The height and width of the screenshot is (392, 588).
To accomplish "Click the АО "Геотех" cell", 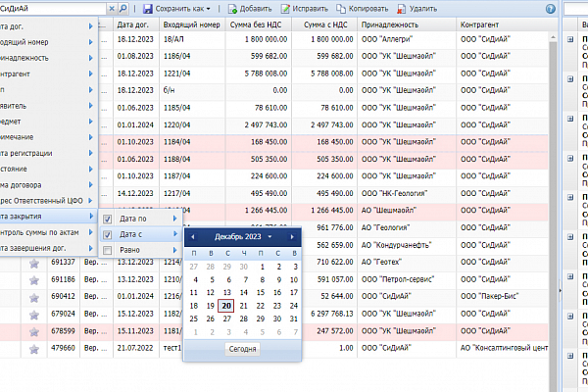I will tap(407, 262).
